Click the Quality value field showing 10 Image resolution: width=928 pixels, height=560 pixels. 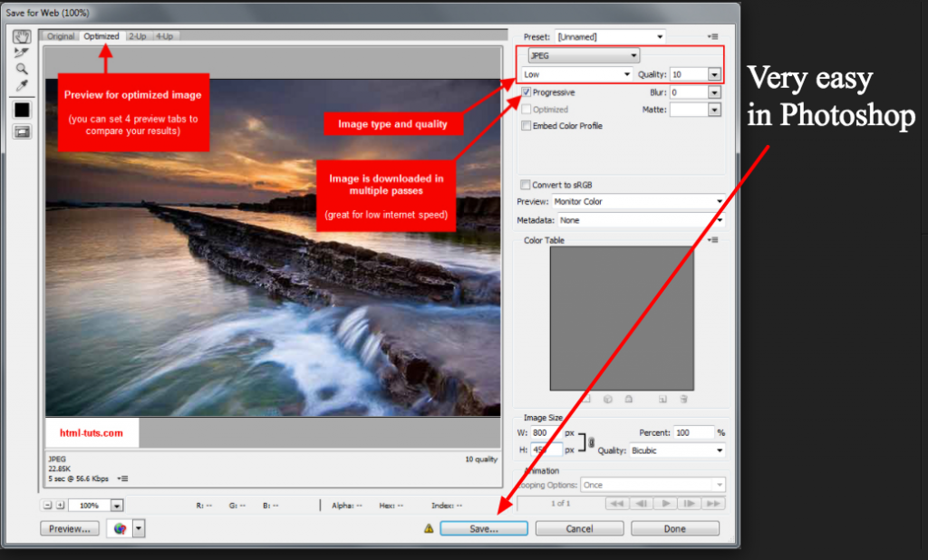point(689,74)
